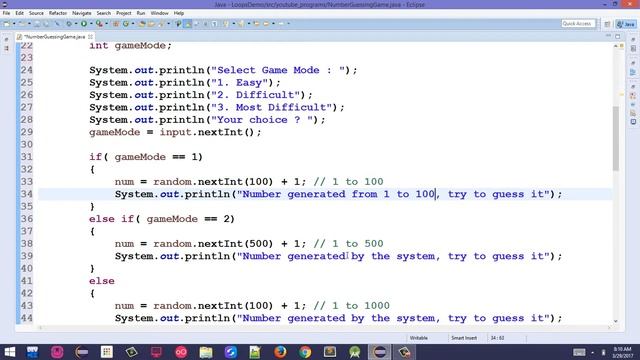Click the "// 1 to 500" comment

point(348,244)
